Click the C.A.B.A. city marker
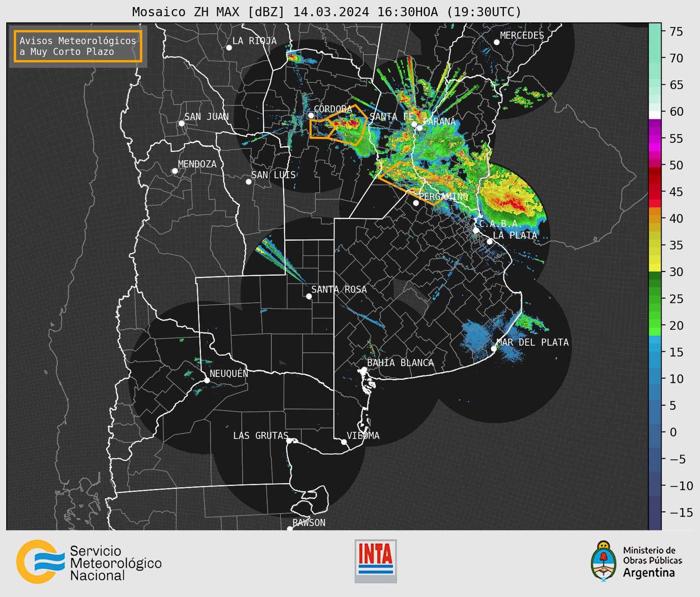 [x=476, y=230]
